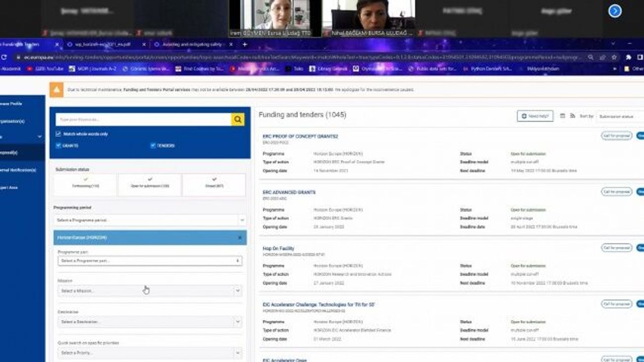Click the RSS feed icon beside Sort by
This screenshot has height=362, width=644.
coord(573,116)
